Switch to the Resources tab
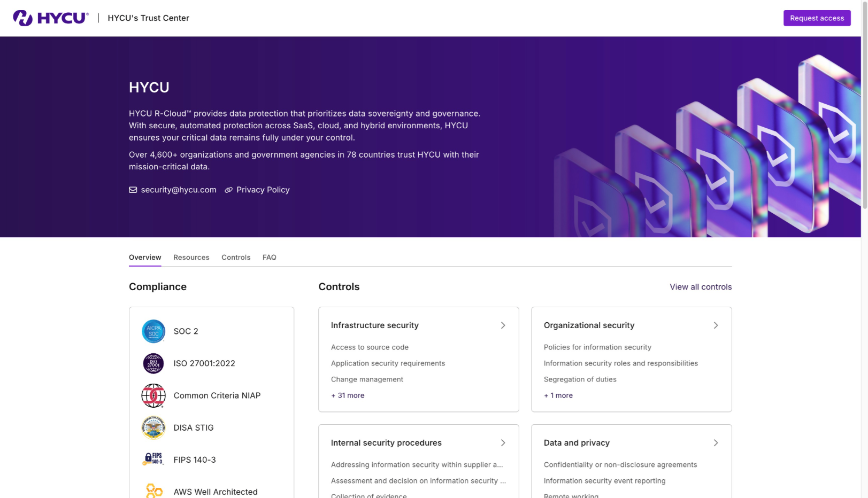The image size is (868, 498). [x=191, y=257]
